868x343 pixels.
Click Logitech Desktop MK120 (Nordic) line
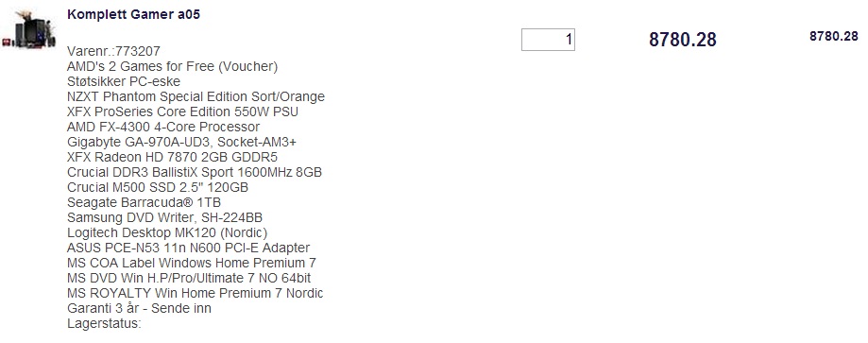coord(167,232)
